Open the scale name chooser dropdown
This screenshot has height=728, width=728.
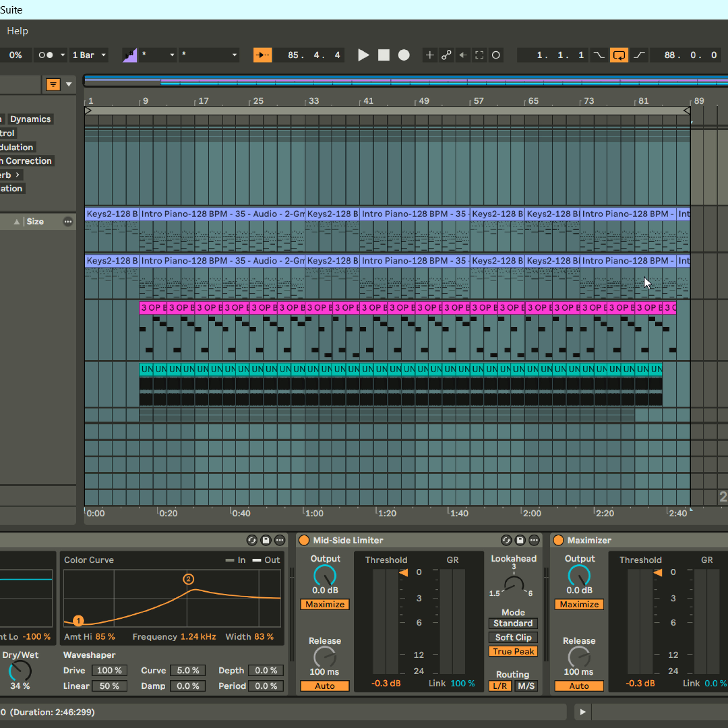point(209,55)
